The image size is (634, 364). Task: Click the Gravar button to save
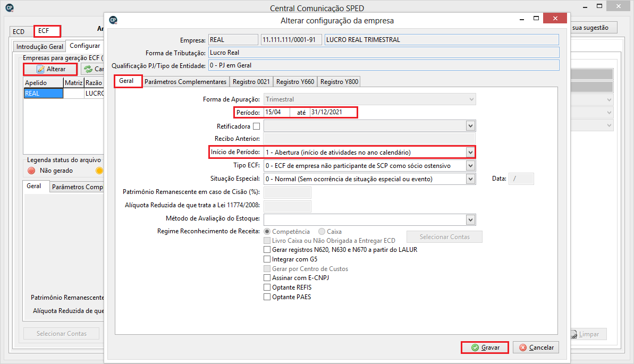point(485,348)
